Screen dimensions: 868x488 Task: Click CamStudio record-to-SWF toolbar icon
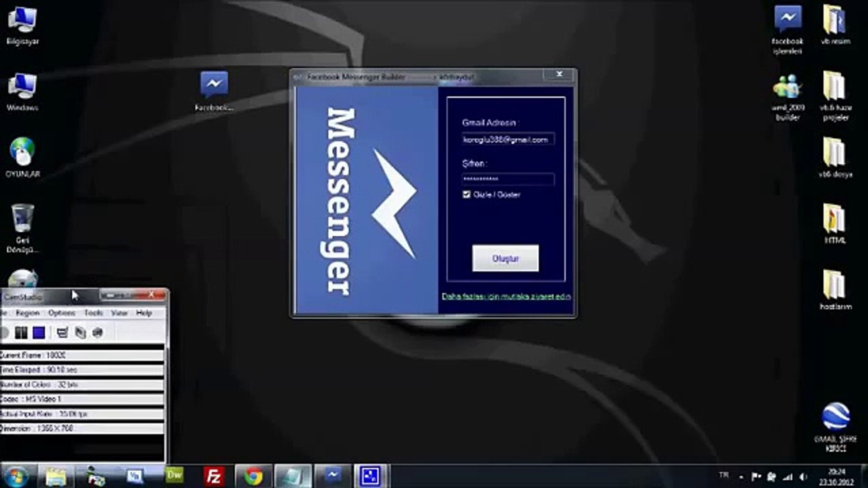pos(98,333)
